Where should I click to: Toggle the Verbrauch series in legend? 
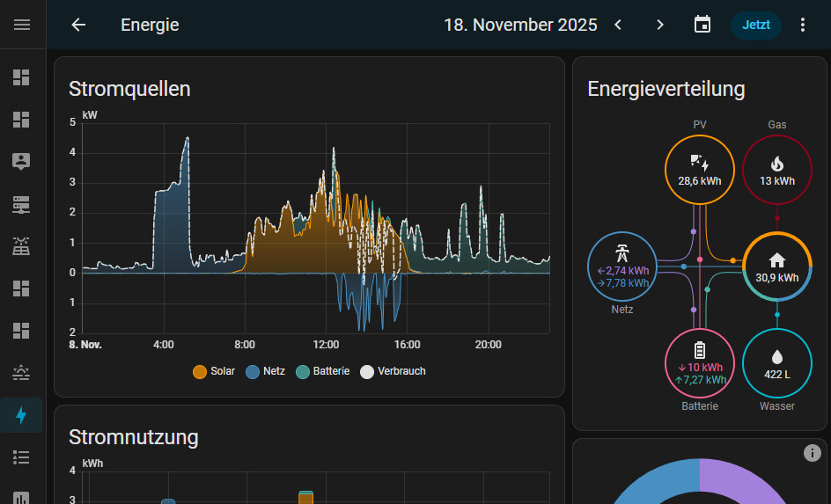click(393, 371)
